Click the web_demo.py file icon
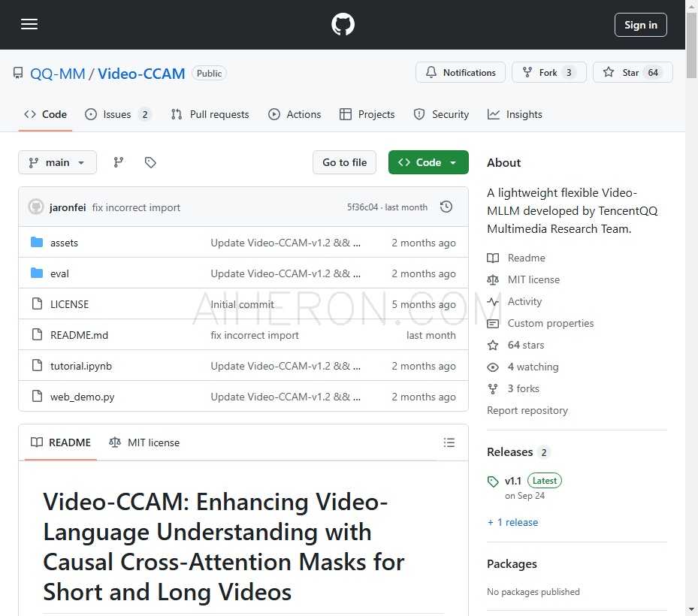 [x=38, y=396]
